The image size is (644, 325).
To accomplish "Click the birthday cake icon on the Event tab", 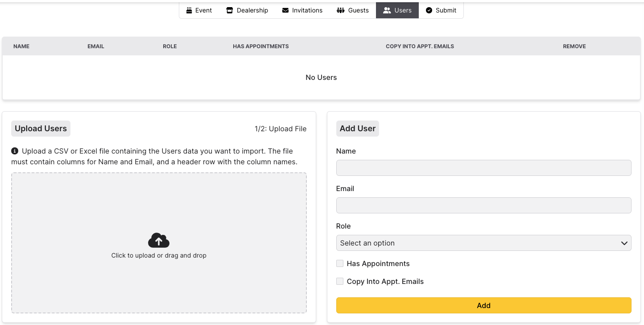I will [189, 10].
